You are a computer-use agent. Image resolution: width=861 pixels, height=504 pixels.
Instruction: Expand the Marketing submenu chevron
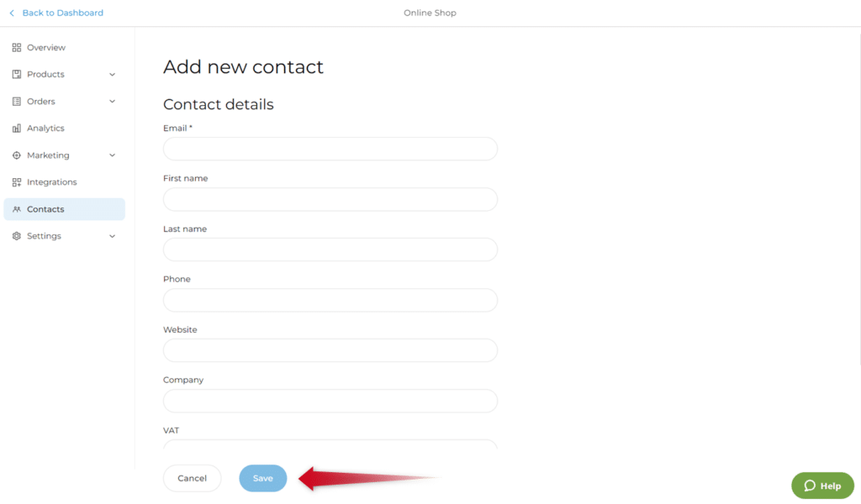coord(113,155)
